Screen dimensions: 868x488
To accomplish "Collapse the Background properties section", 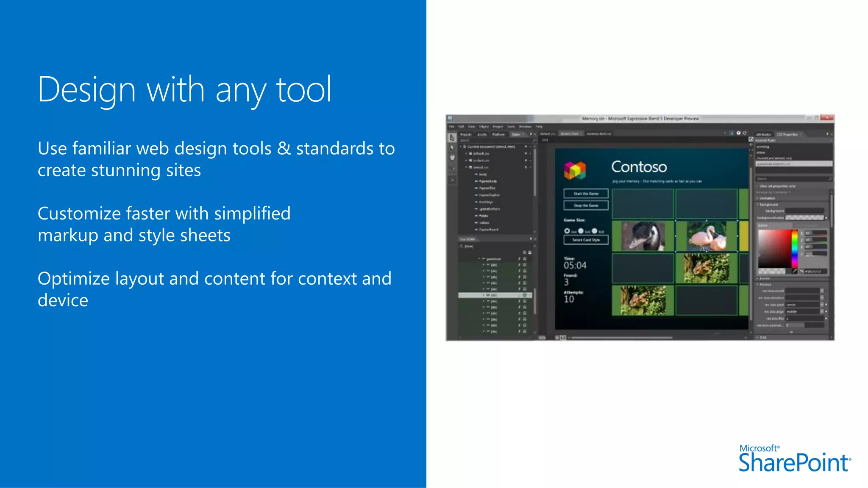I will (758, 205).
